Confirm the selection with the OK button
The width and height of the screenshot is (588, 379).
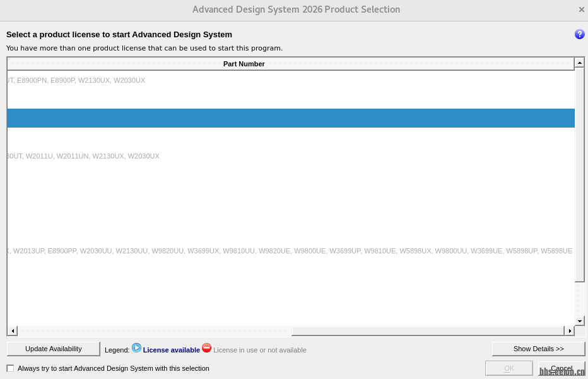click(x=509, y=368)
